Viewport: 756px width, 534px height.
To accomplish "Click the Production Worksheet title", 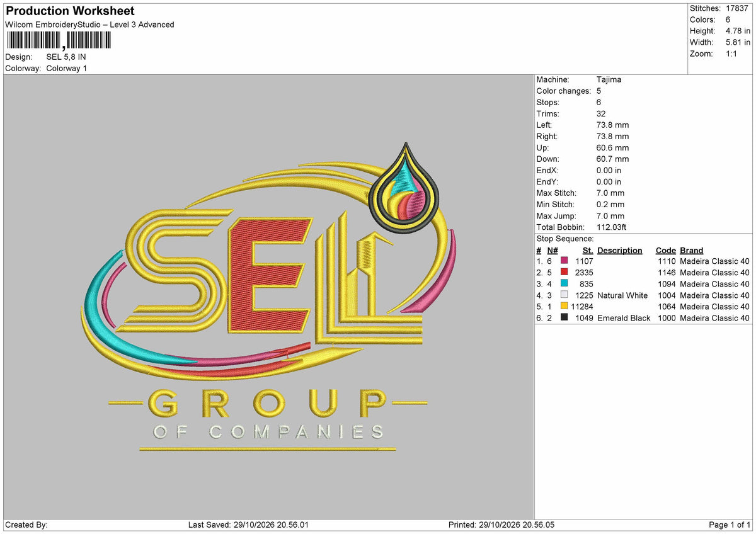I will click(70, 11).
